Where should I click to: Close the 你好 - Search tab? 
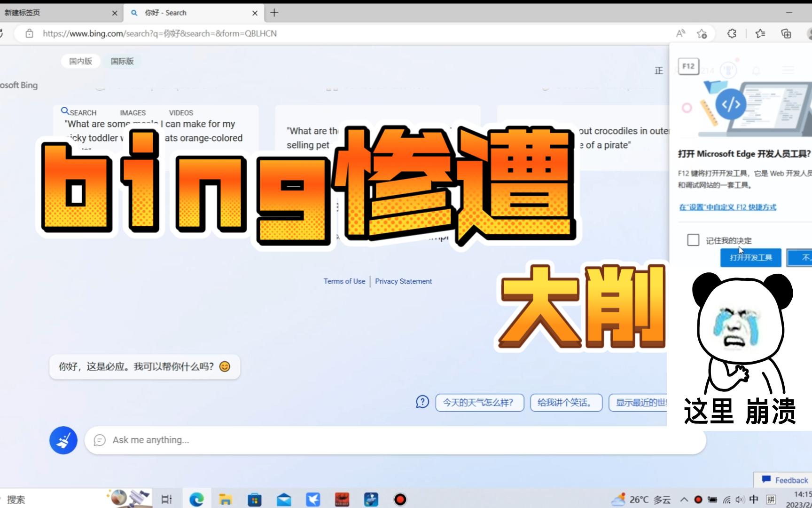(255, 13)
